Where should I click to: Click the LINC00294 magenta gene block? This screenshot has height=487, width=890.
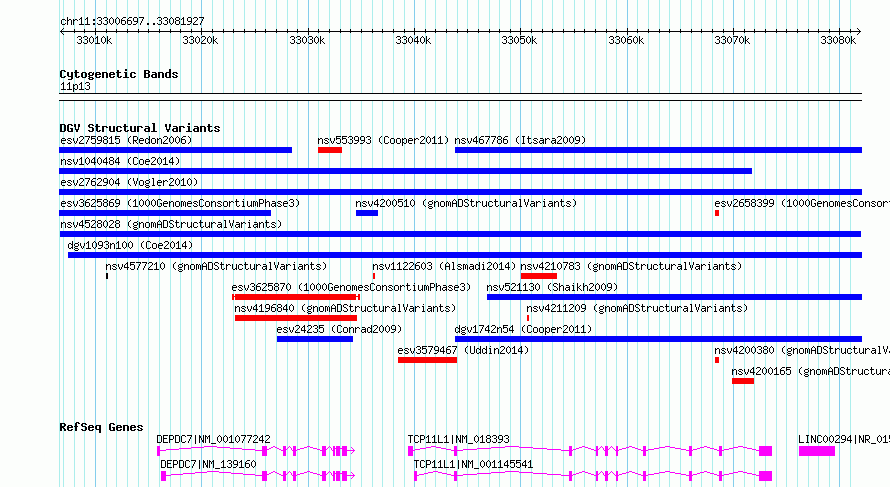817,451
